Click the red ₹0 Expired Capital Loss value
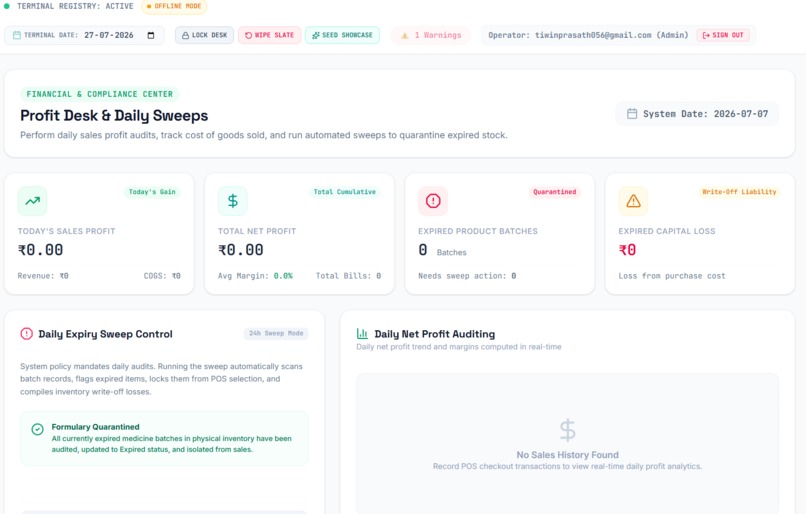Screen dimensions: 806x514 (627, 250)
